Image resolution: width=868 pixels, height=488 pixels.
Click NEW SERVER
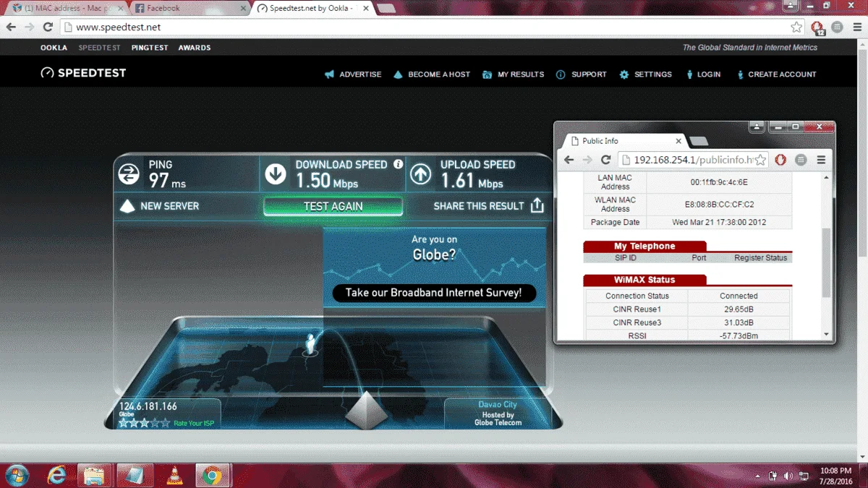169,206
